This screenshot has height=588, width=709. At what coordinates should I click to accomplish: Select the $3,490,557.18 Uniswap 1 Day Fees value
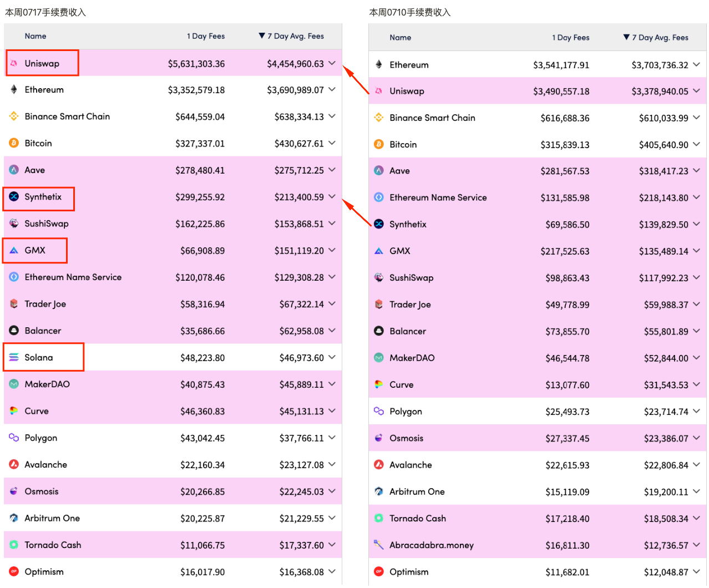[561, 92]
